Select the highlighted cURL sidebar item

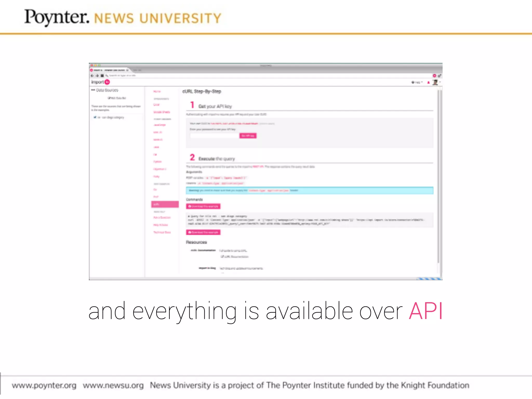165,204
